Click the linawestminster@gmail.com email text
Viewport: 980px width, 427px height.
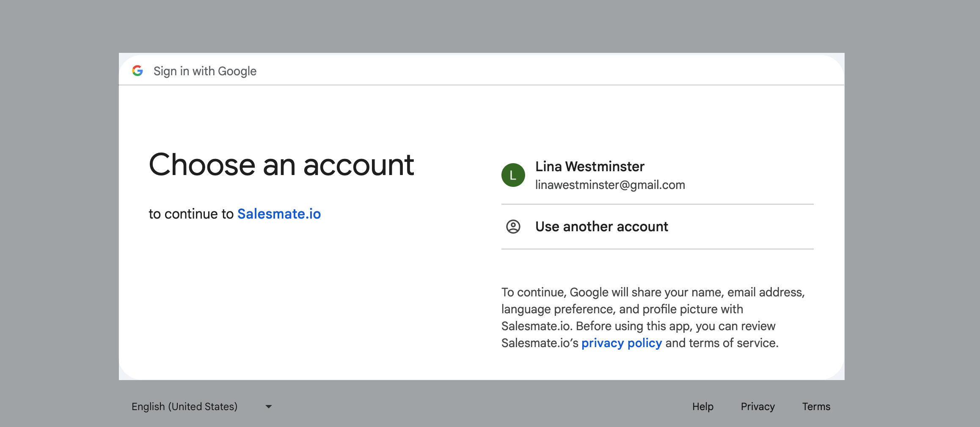coord(610,185)
